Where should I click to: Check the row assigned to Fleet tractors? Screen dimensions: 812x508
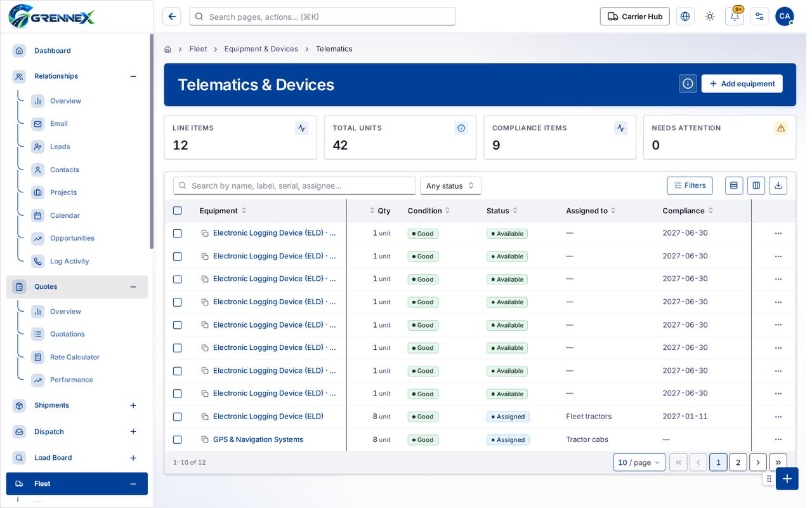[x=178, y=417]
